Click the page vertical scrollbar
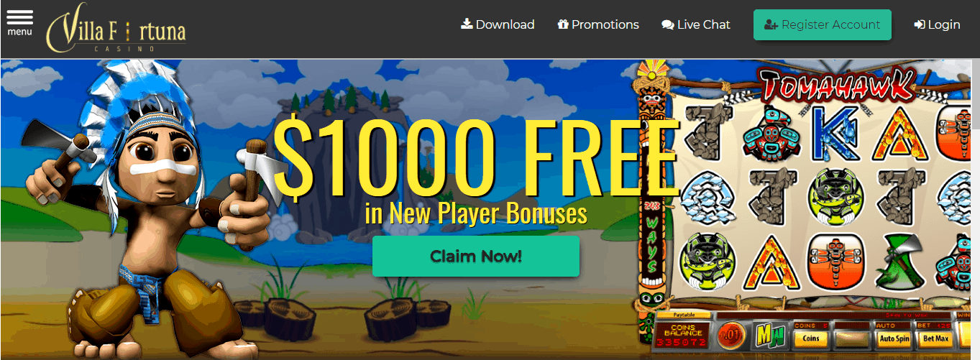The width and height of the screenshot is (980, 360). 974,208
